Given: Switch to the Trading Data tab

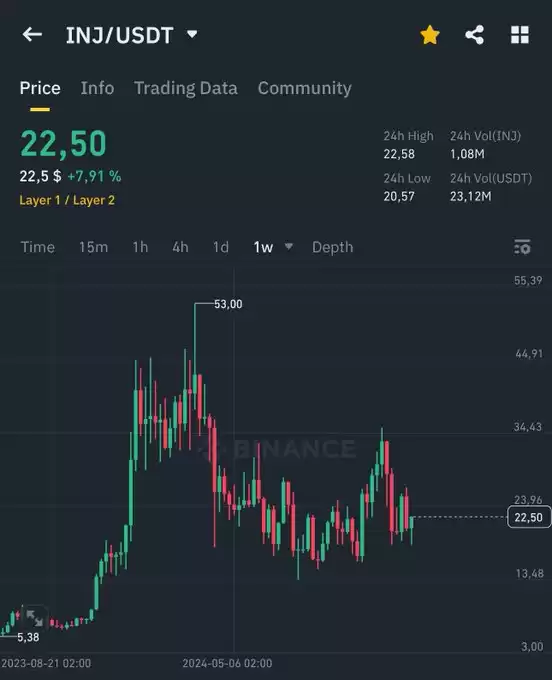Looking at the screenshot, I should (x=186, y=88).
